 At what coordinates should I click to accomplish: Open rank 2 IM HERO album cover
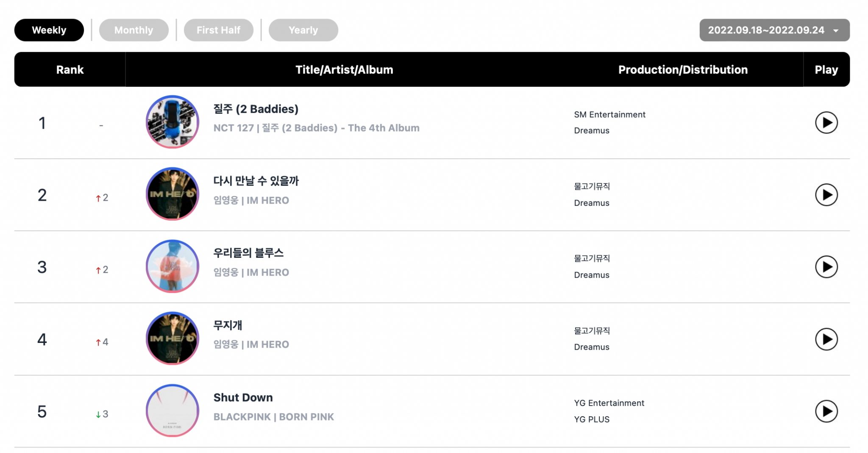pos(172,194)
